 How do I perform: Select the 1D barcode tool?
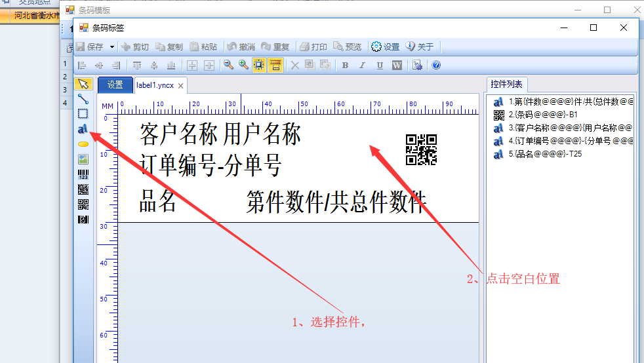83,174
